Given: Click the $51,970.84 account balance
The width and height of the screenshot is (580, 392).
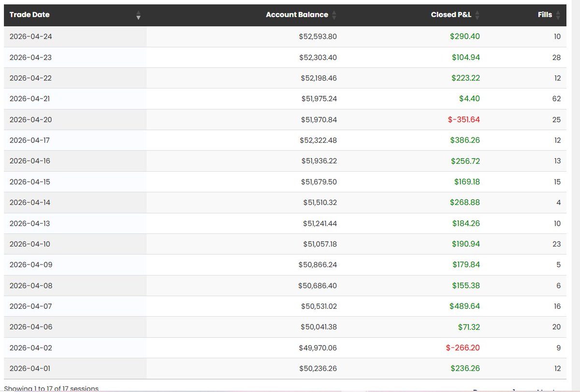Looking at the screenshot, I should coord(319,120).
